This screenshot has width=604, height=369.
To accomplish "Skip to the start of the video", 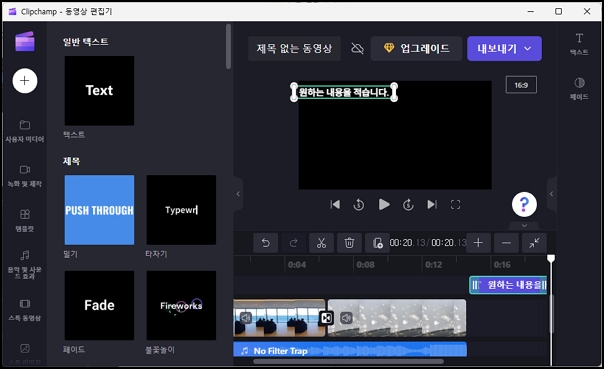I will point(335,205).
